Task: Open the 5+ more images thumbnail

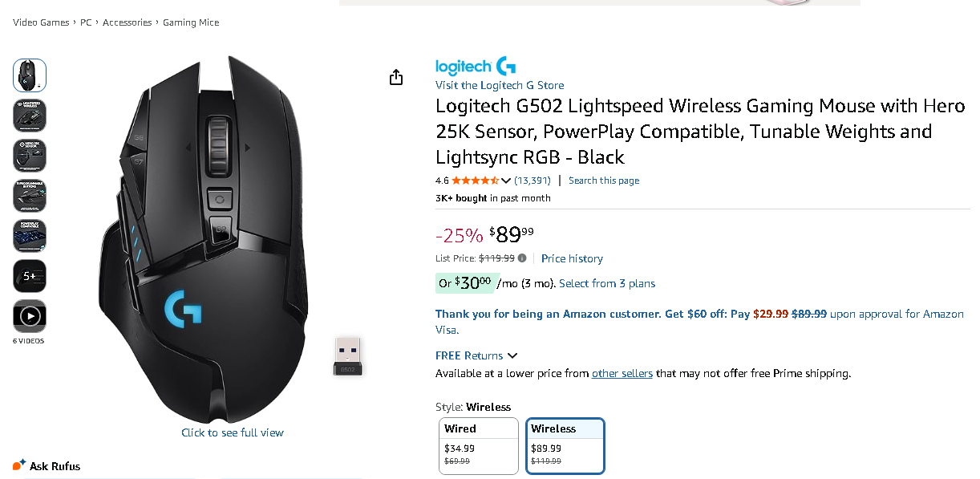Action: (30, 276)
